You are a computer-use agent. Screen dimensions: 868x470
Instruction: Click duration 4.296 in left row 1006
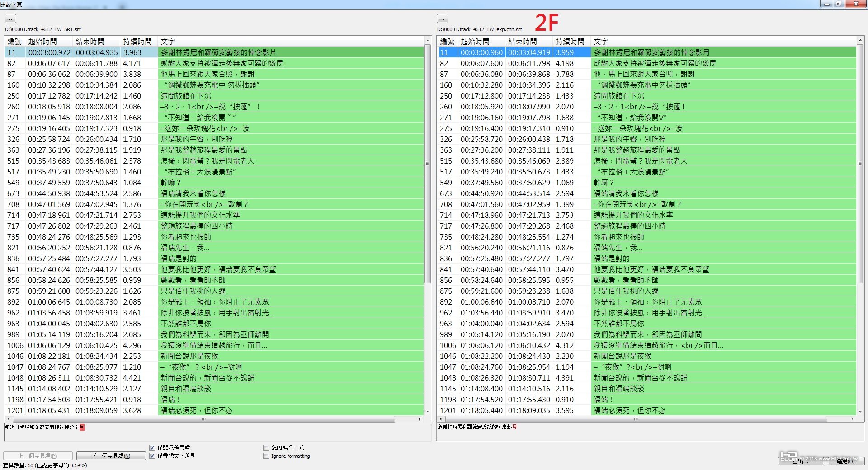click(x=132, y=345)
